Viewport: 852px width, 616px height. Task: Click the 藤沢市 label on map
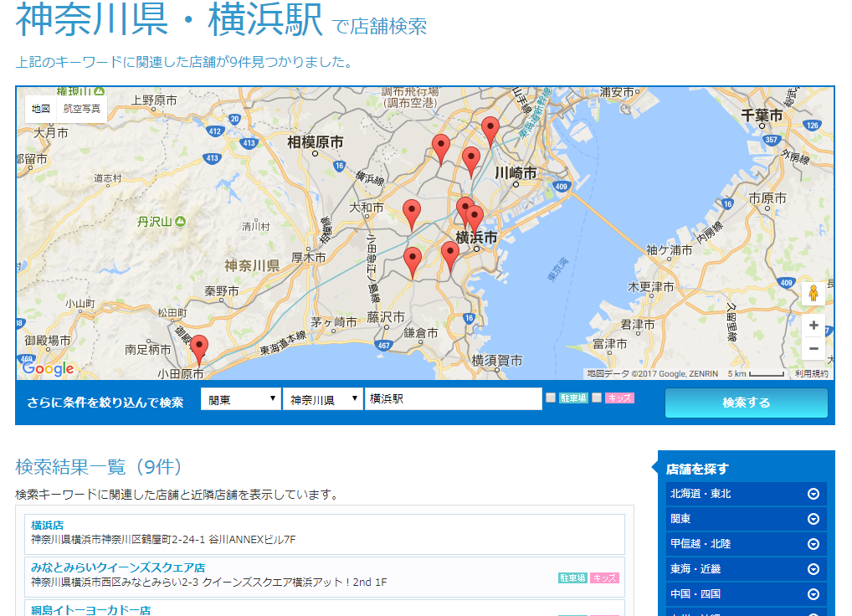386,316
